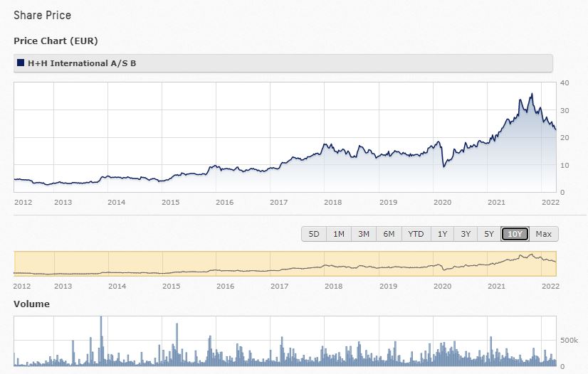Click the yellow navigator range strip
Viewport: 588px width, 374px height.
point(285,263)
